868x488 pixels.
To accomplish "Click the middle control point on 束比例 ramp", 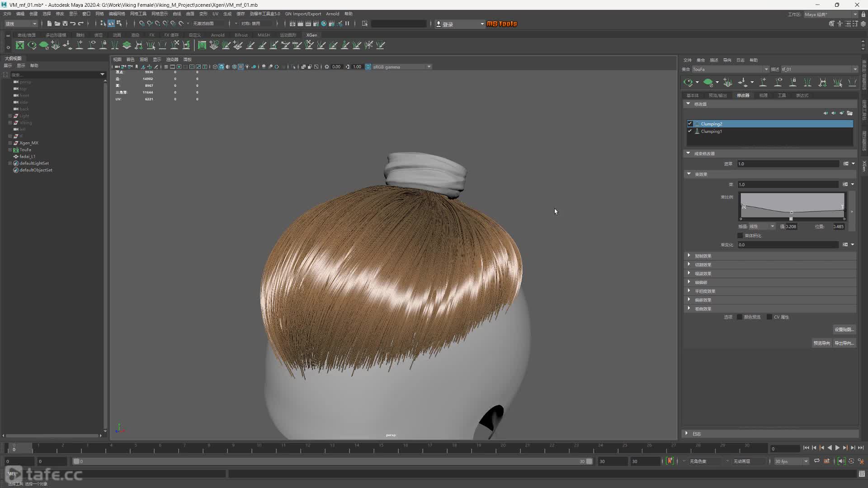I will pyautogui.click(x=791, y=212).
